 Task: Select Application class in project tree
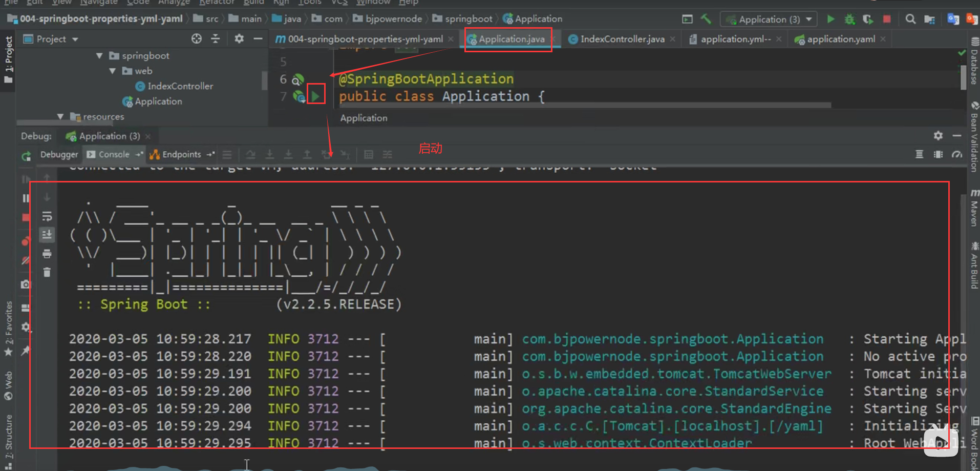click(x=152, y=101)
